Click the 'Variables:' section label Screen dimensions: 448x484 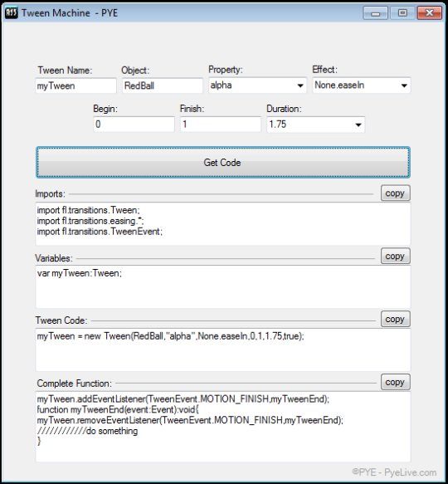pos(54,258)
